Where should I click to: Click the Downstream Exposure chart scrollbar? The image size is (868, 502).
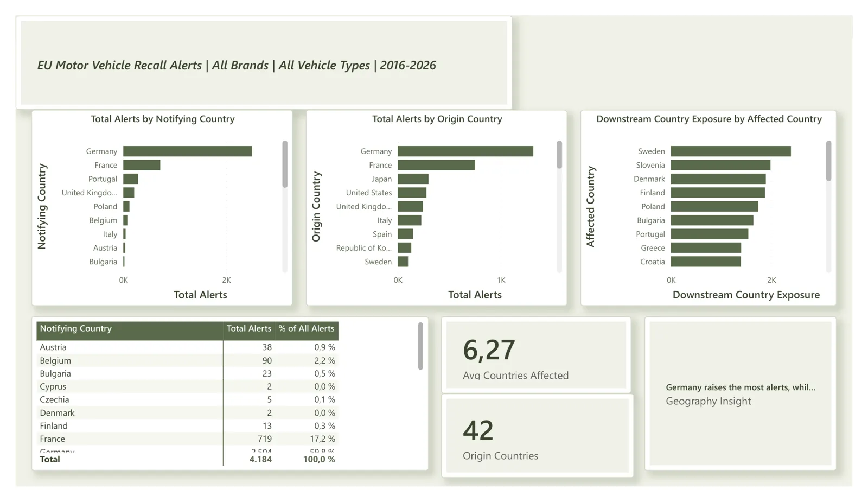click(x=828, y=161)
